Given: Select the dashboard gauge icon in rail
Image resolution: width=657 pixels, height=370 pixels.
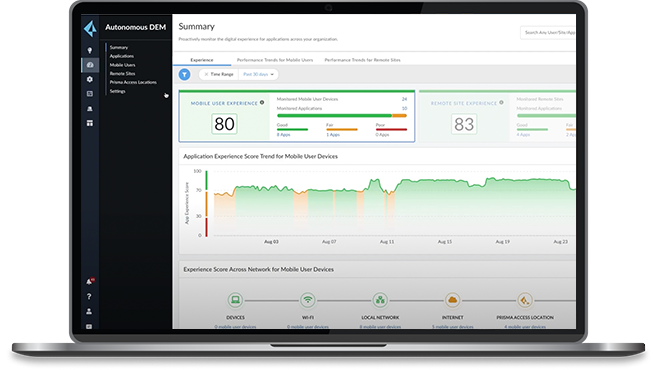Looking at the screenshot, I should pos(90,65).
